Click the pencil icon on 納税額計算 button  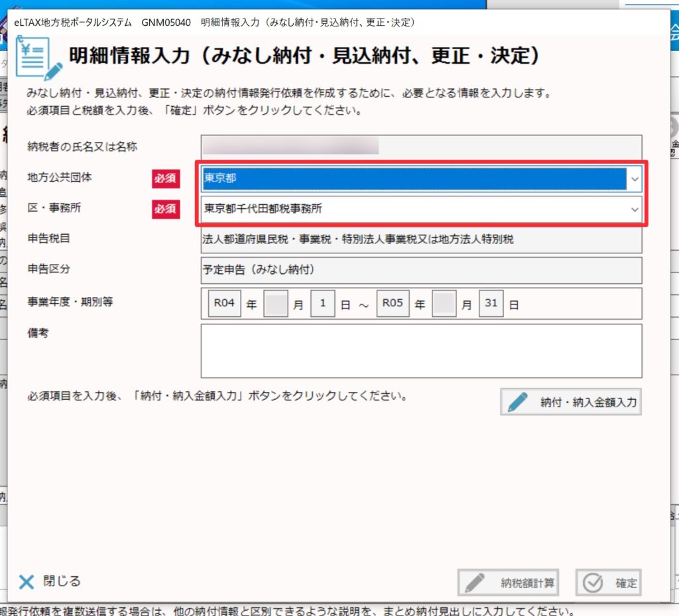475,583
